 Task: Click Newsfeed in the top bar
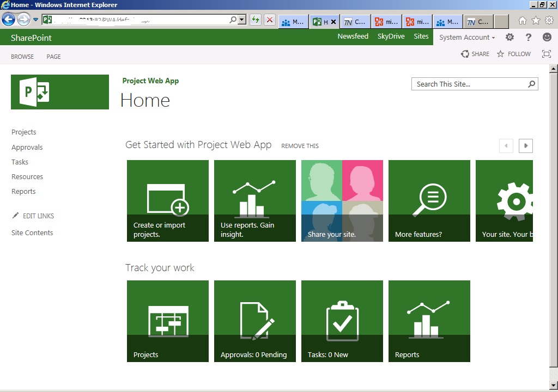[x=353, y=36]
